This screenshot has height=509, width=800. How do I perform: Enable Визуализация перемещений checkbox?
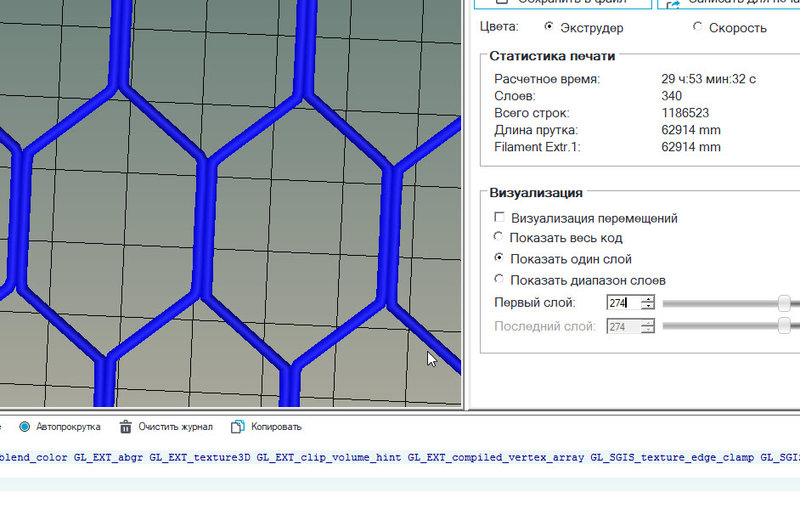[499, 218]
